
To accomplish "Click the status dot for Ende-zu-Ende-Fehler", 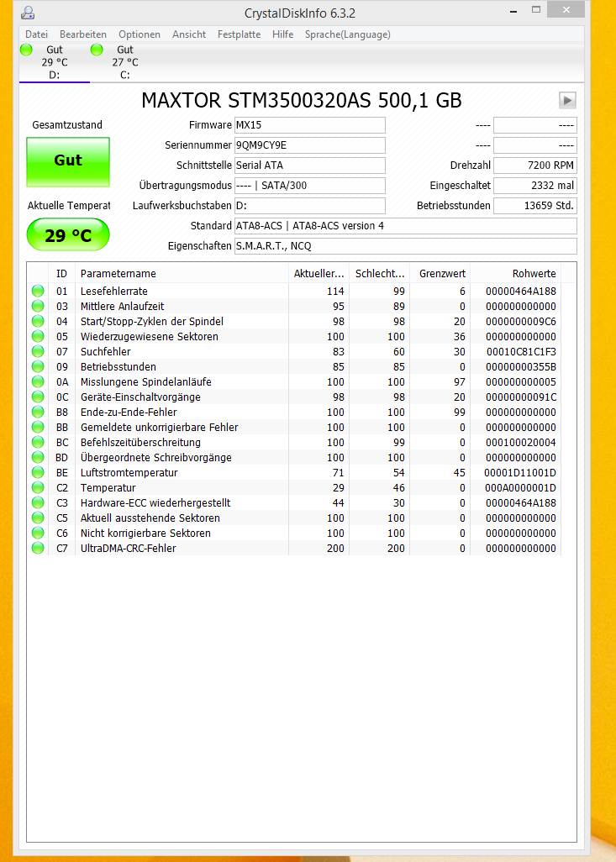I will [38, 412].
